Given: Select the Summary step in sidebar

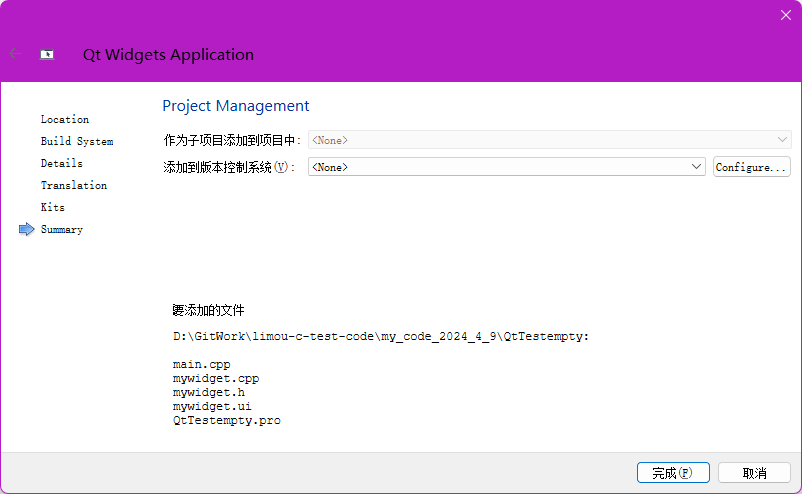Looking at the screenshot, I should click(61, 229).
